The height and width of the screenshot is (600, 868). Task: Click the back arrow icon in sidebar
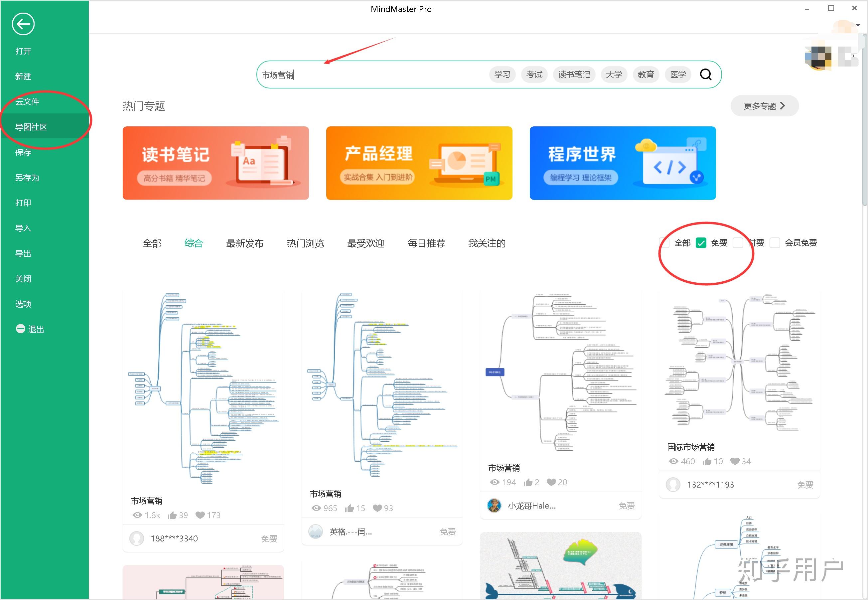23,24
